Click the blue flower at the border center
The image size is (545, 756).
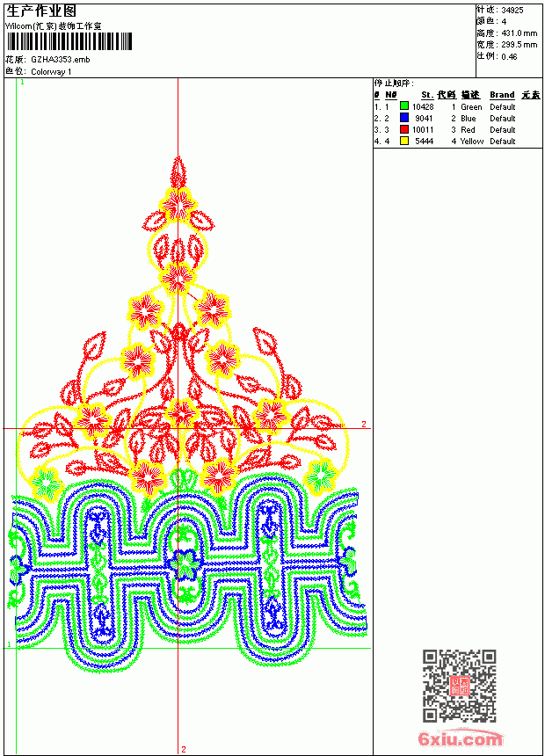pyautogui.click(x=183, y=564)
